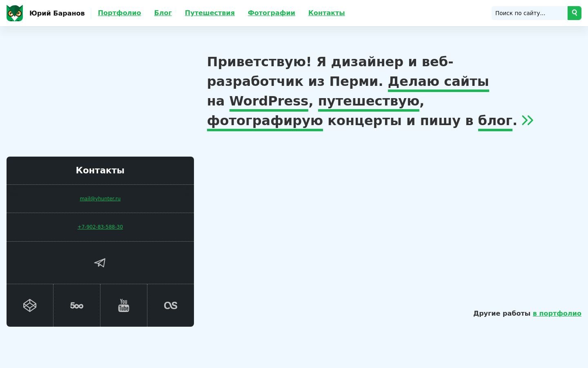The width and height of the screenshot is (588, 368).
Task: Click the phone number +7-902-83-588-30
Action: click(100, 227)
